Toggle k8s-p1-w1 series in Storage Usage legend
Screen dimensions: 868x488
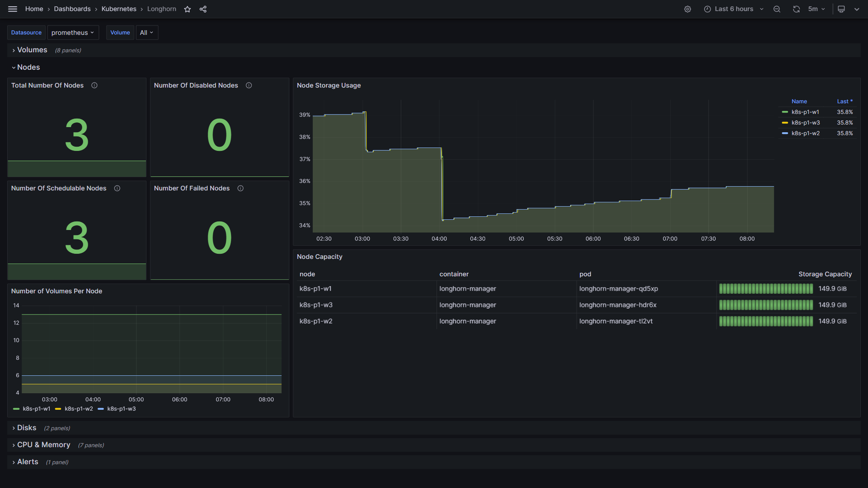805,112
